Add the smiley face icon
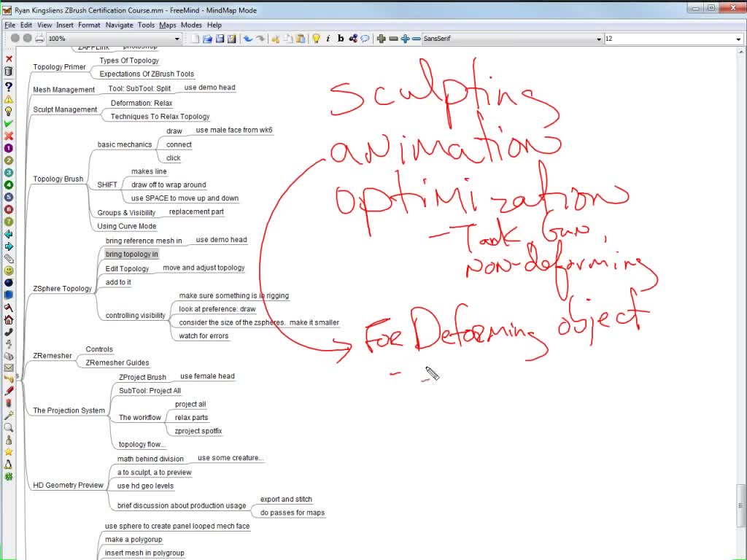 (x=9, y=271)
